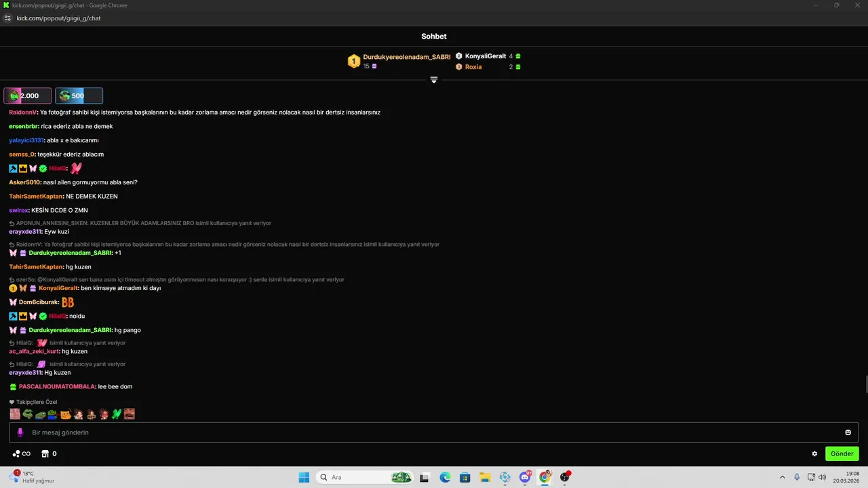Click the browser address bar URL
Screen dimensions: 868x488
[58, 18]
